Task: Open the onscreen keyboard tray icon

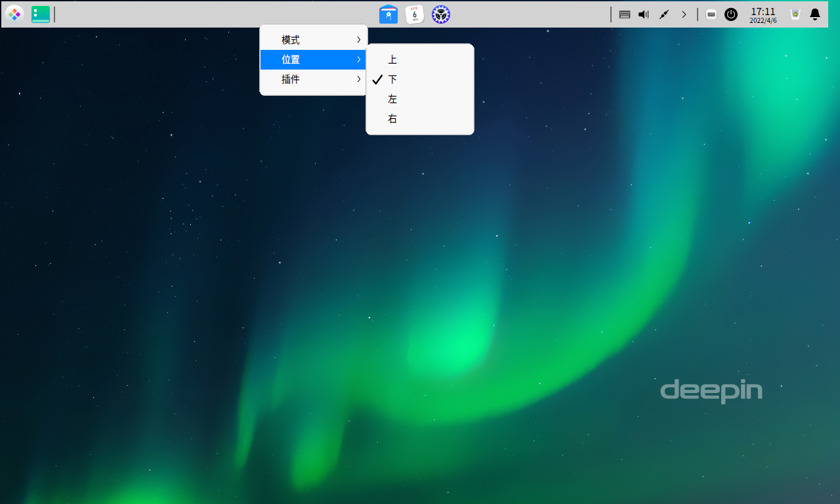Action: [x=711, y=14]
